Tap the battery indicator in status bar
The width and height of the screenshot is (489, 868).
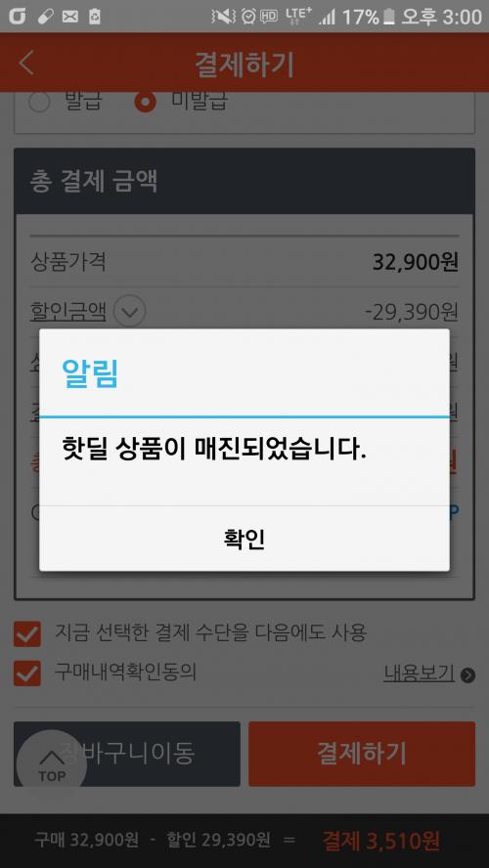[389, 18]
